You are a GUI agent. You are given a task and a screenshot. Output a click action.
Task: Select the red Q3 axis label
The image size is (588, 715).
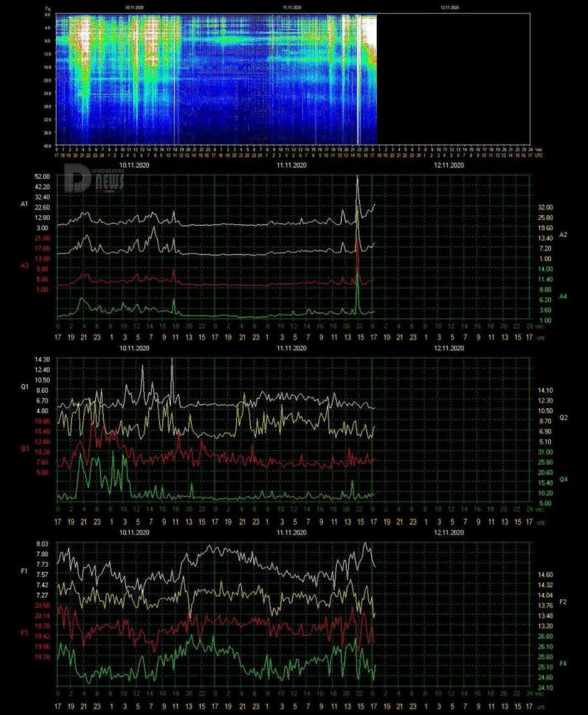coord(24,447)
